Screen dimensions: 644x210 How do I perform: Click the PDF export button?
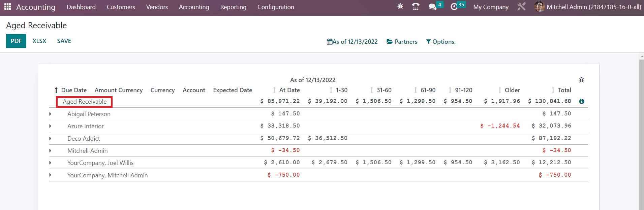pyautogui.click(x=16, y=41)
